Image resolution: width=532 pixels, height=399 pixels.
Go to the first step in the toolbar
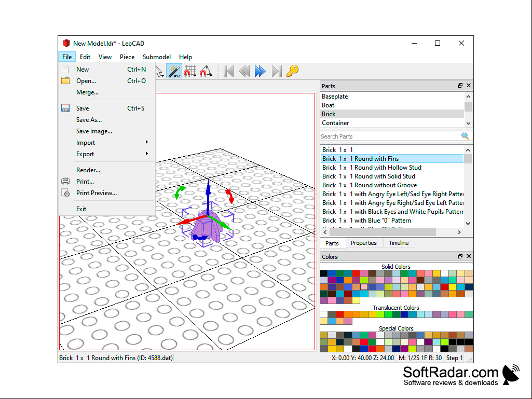228,71
